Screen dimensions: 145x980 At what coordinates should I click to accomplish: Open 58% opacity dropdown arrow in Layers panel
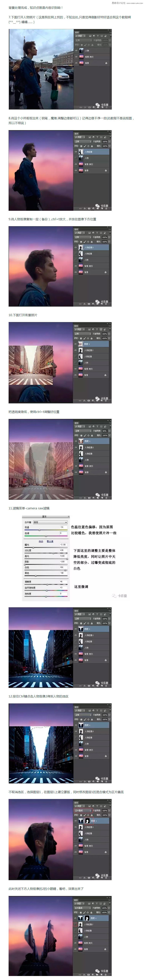click(110, 431)
